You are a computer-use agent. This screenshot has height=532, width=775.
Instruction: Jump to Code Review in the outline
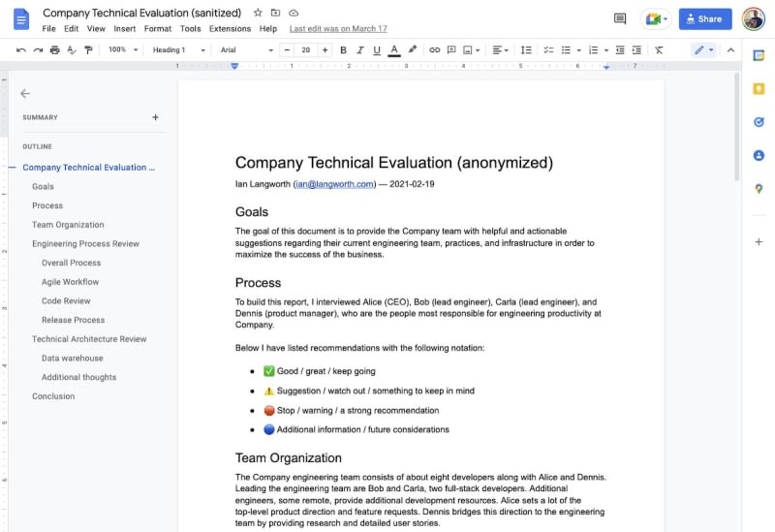pyautogui.click(x=66, y=301)
